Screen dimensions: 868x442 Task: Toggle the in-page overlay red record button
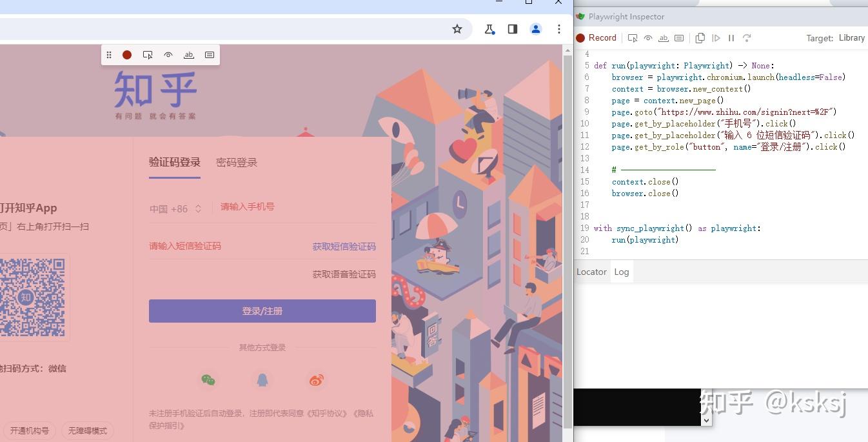tap(127, 55)
